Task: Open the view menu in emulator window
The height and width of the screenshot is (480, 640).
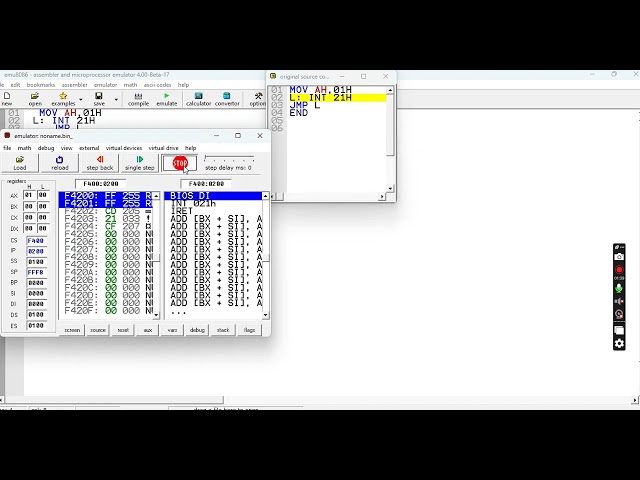Action: point(67,148)
